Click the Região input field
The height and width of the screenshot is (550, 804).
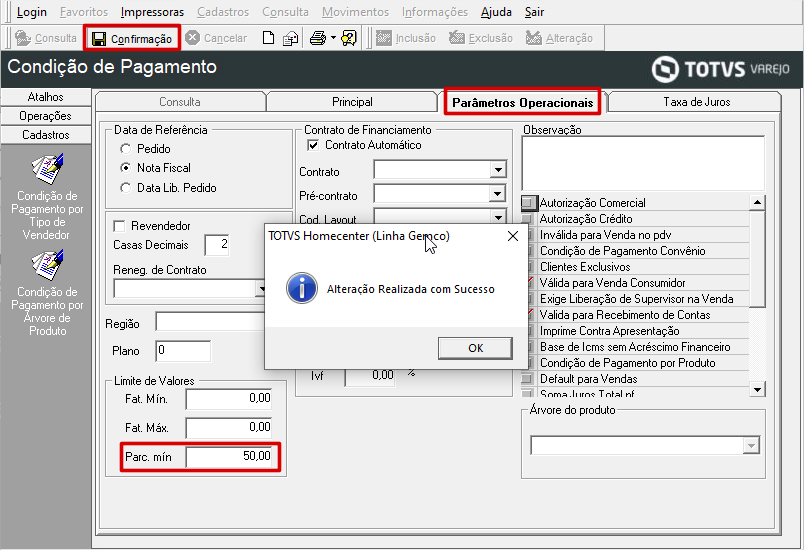click(x=210, y=322)
